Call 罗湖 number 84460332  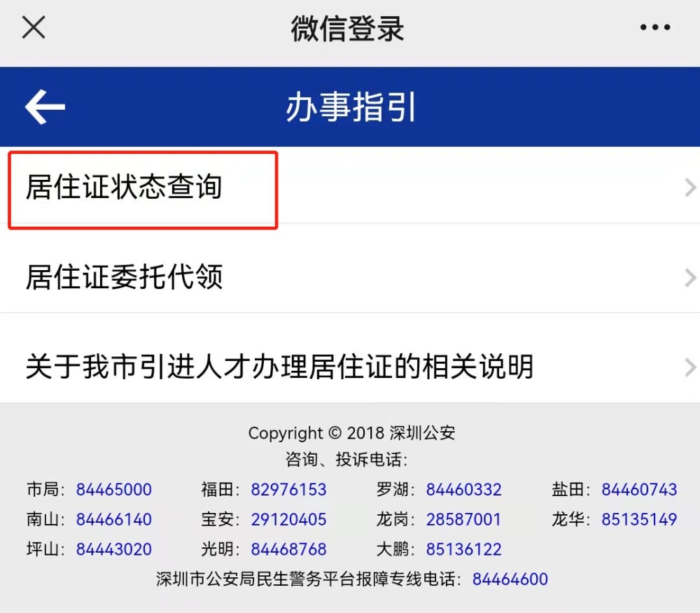(463, 489)
